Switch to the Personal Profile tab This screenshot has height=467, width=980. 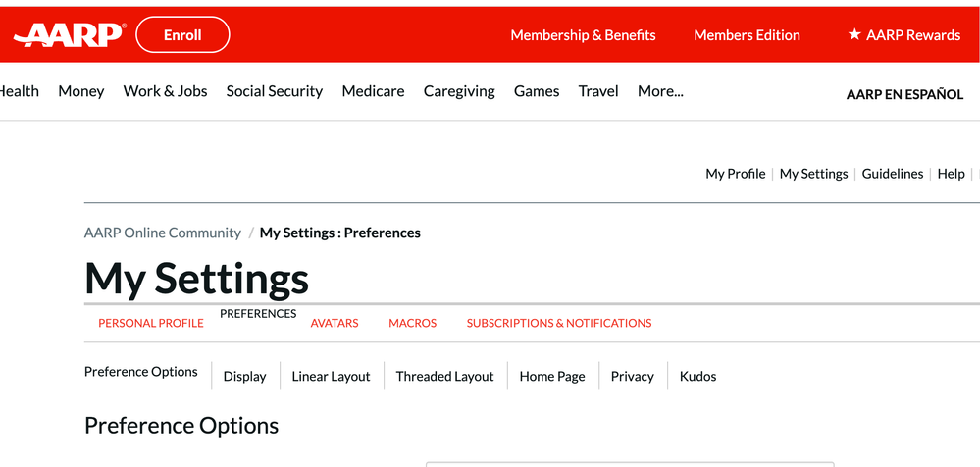pos(151,323)
